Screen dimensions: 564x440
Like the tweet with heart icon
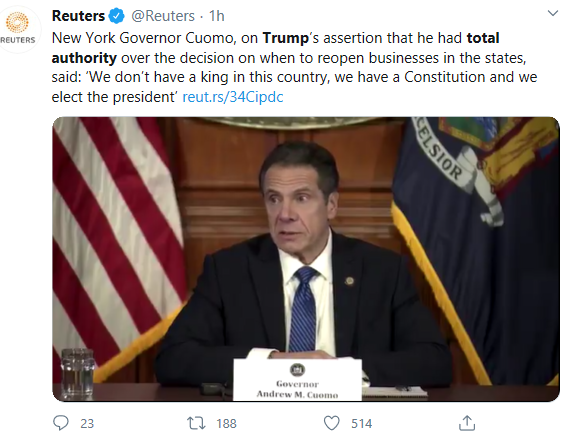click(x=331, y=423)
